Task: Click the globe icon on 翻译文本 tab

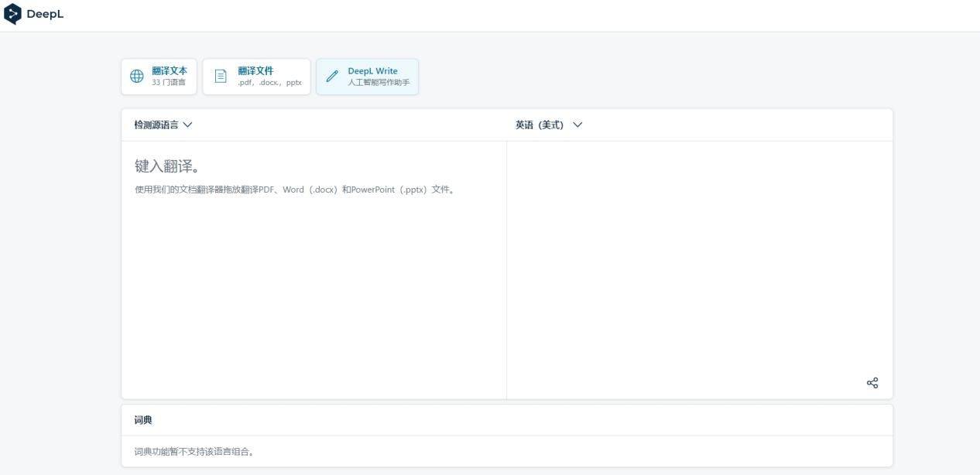Action: pos(137,76)
